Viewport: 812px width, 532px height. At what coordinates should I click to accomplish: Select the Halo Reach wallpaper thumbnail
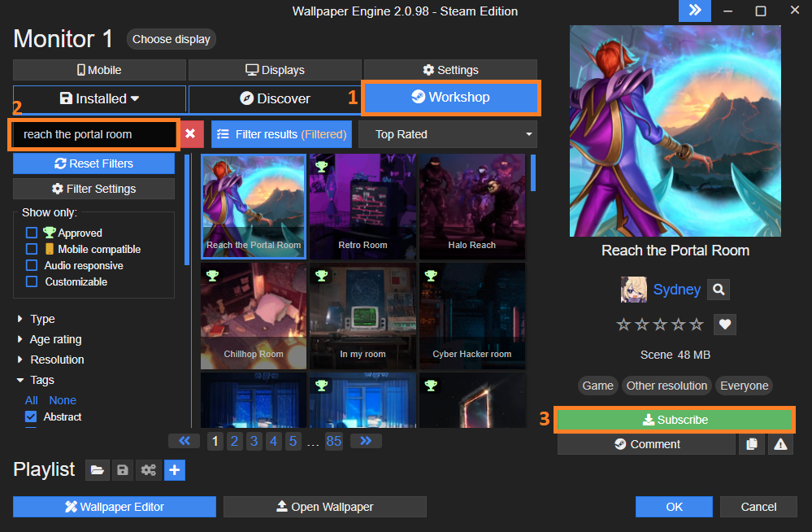471,207
